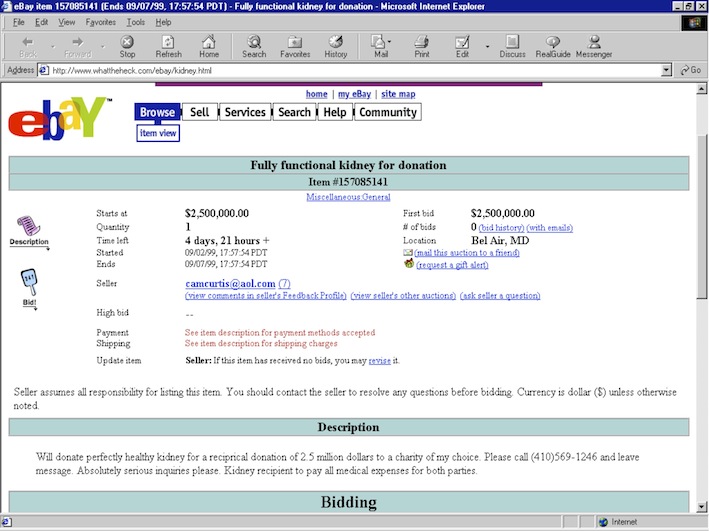Click the Bid! paddle icon
The width and height of the screenshot is (709, 531).
[28, 286]
